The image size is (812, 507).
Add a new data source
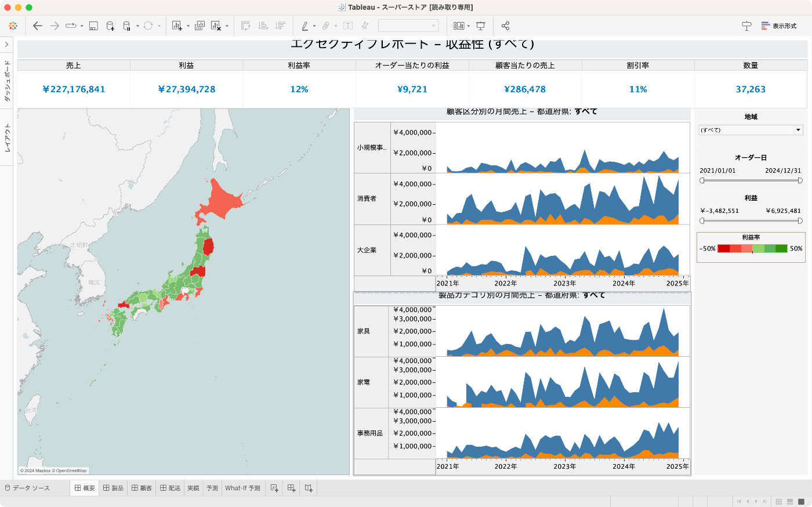coord(110,26)
